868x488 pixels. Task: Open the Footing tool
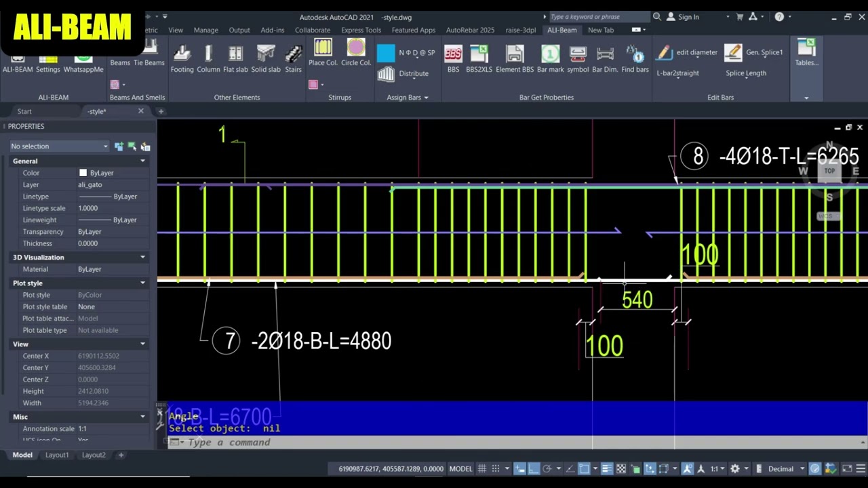coord(182,58)
